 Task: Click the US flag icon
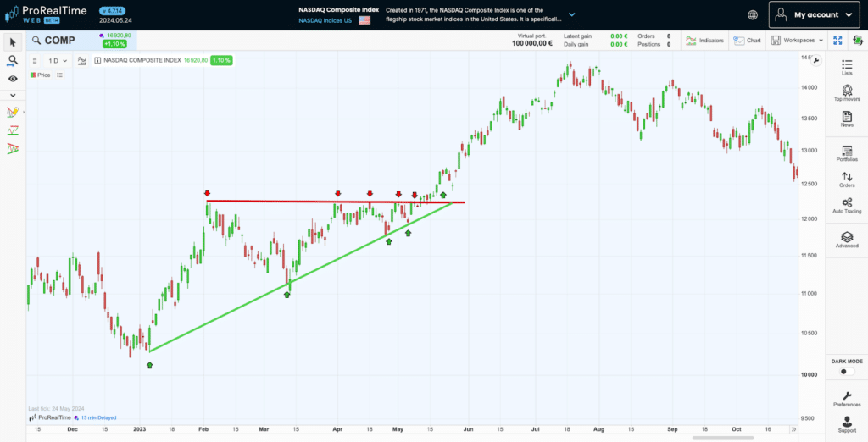[x=364, y=20]
